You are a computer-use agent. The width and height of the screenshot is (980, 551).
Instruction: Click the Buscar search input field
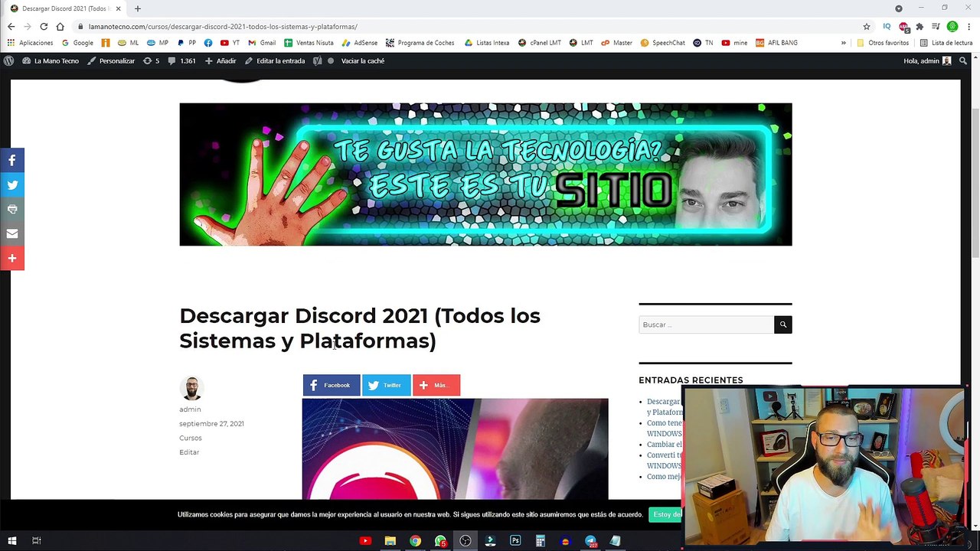[706, 324]
